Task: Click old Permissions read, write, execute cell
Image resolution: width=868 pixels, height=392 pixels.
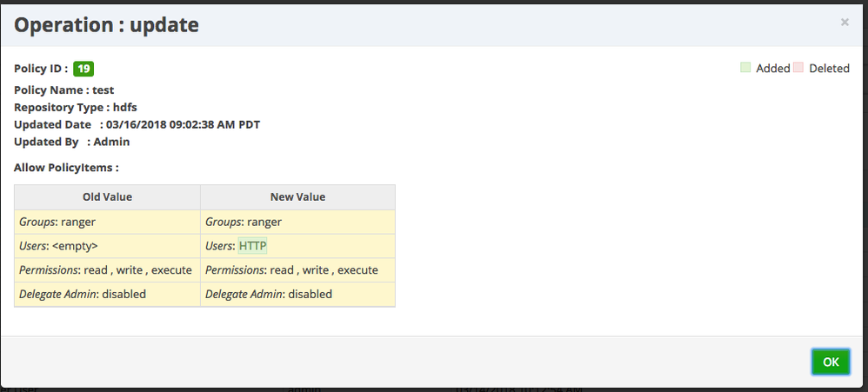Action: coord(107,270)
